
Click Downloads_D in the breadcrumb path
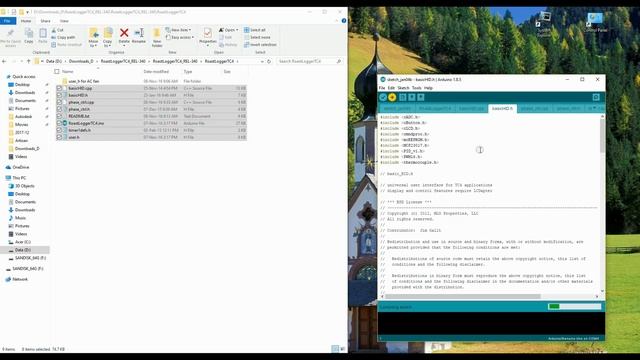(x=81, y=61)
